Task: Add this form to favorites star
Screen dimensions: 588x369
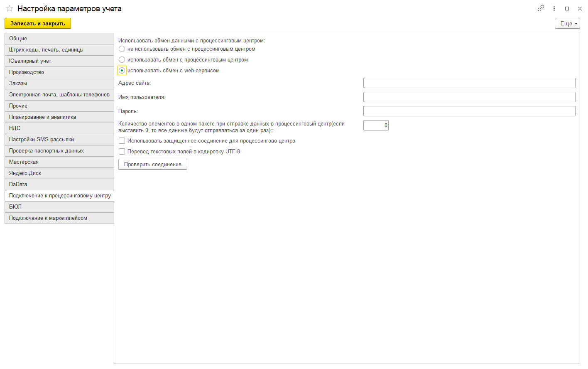Action: pyautogui.click(x=10, y=8)
